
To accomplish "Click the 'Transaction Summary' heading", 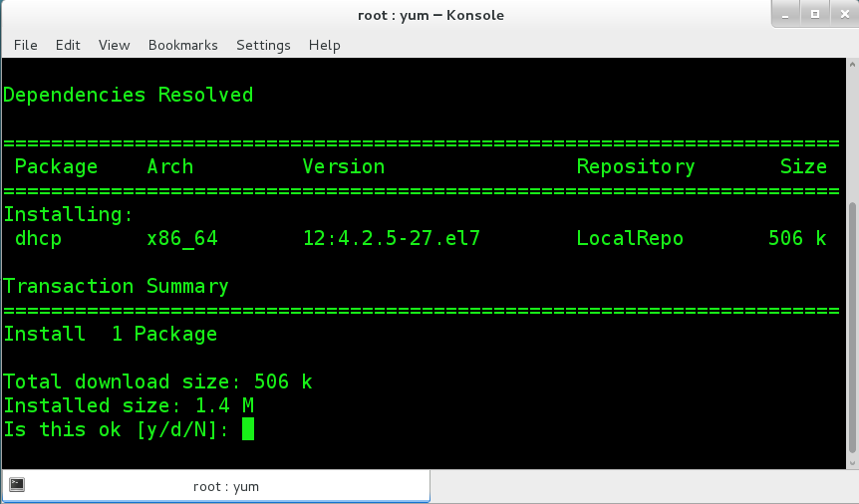I will [x=117, y=287].
